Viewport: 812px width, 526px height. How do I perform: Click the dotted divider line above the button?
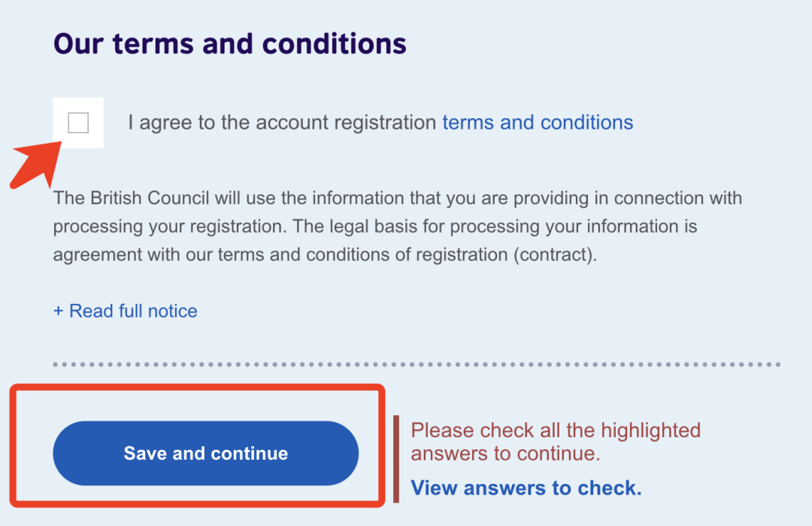point(417,365)
